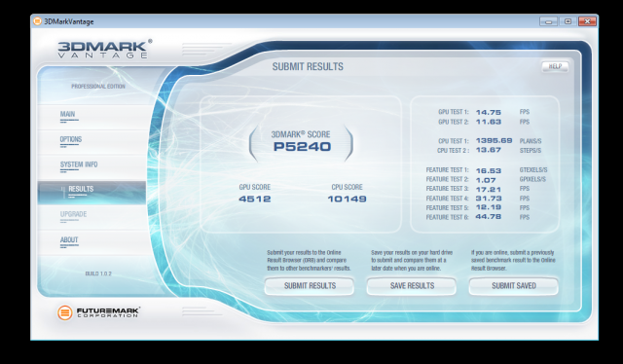The width and height of the screenshot is (623, 364).
Task: Click Feature Test 1 value 16.53
Action: click(x=489, y=171)
